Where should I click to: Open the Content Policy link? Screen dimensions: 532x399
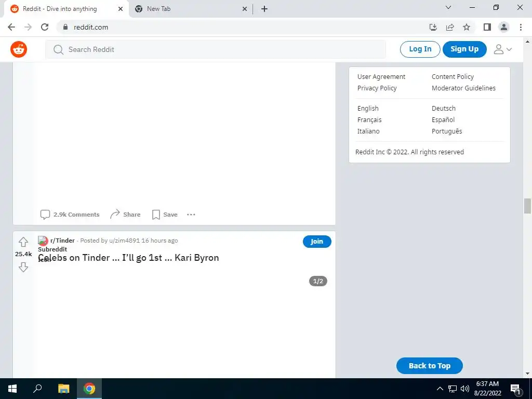(453, 77)
